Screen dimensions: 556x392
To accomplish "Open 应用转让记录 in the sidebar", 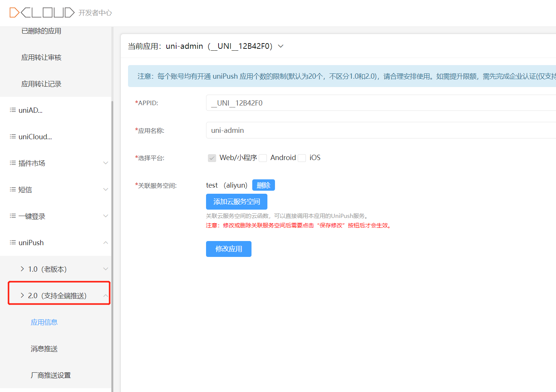I will 41,84.
